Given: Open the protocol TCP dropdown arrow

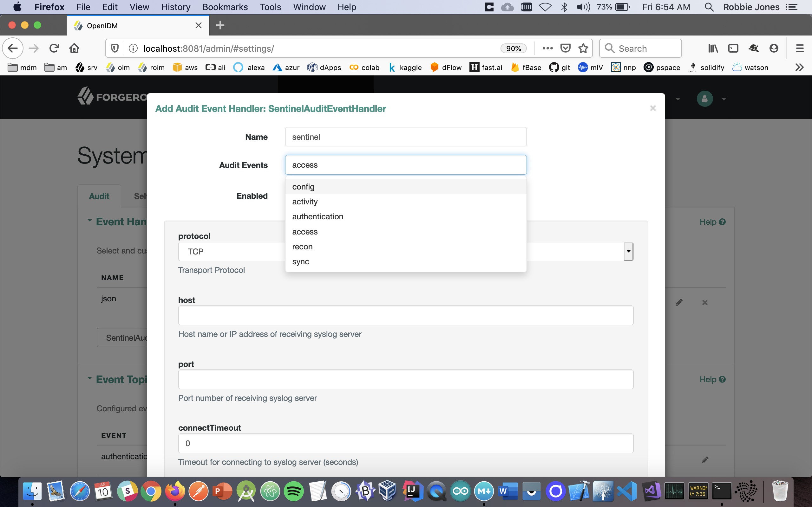Looking at the screenshot, I should point(628,252).
